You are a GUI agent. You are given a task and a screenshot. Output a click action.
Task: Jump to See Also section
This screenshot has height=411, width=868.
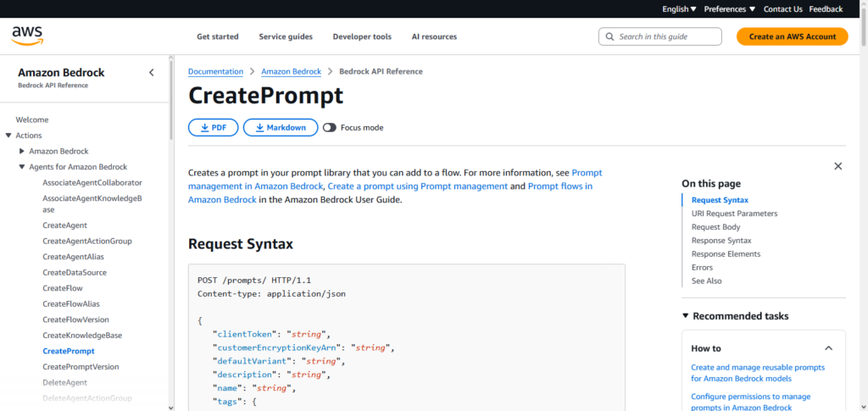coord(706,281)
